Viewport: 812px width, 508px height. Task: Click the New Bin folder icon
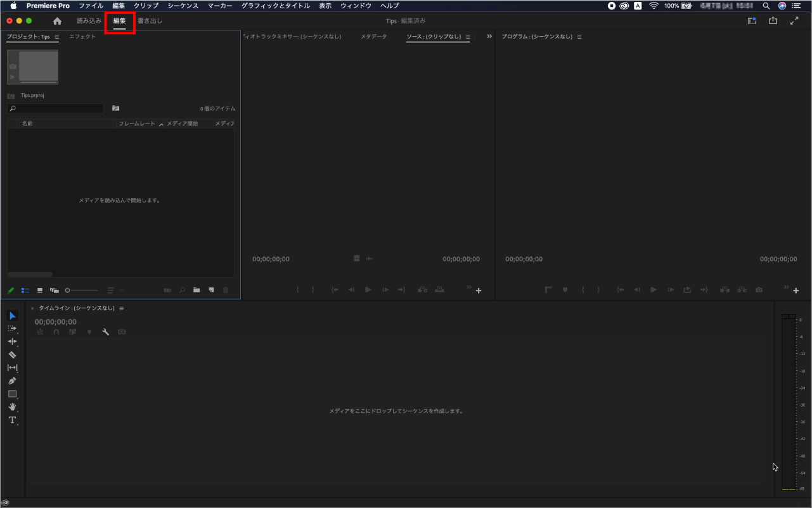coord(197,290)
